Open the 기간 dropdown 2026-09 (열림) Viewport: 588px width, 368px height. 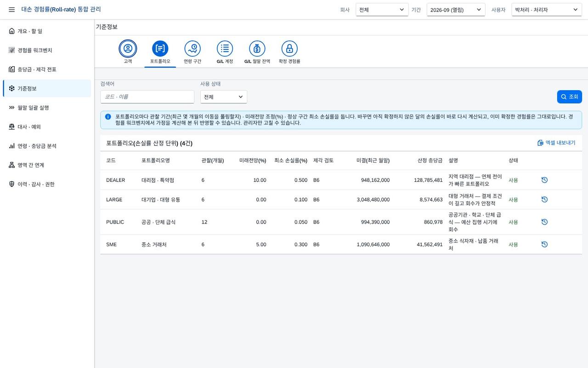pyautogui.click(x=456, y=10)
